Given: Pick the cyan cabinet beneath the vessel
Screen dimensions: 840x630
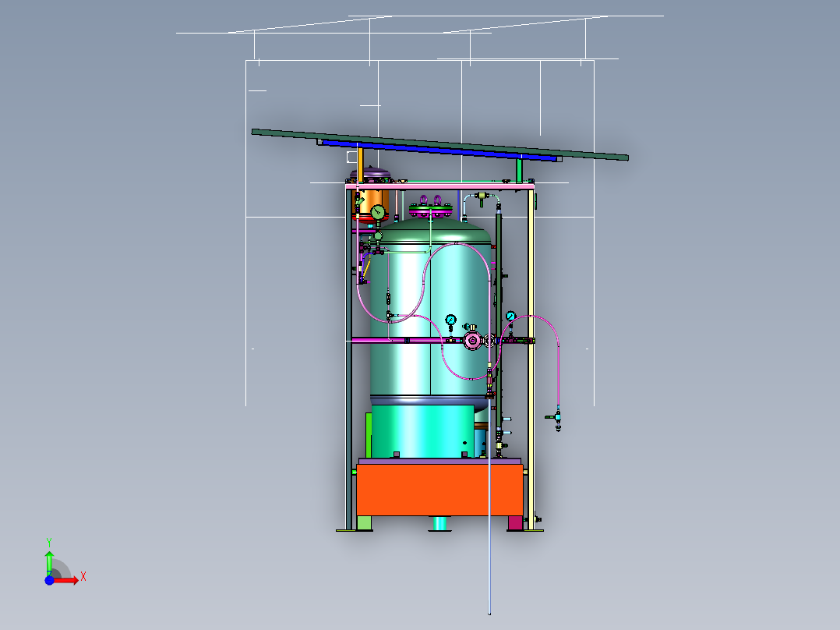Looking at the screenshot, I should pos(422,431).
